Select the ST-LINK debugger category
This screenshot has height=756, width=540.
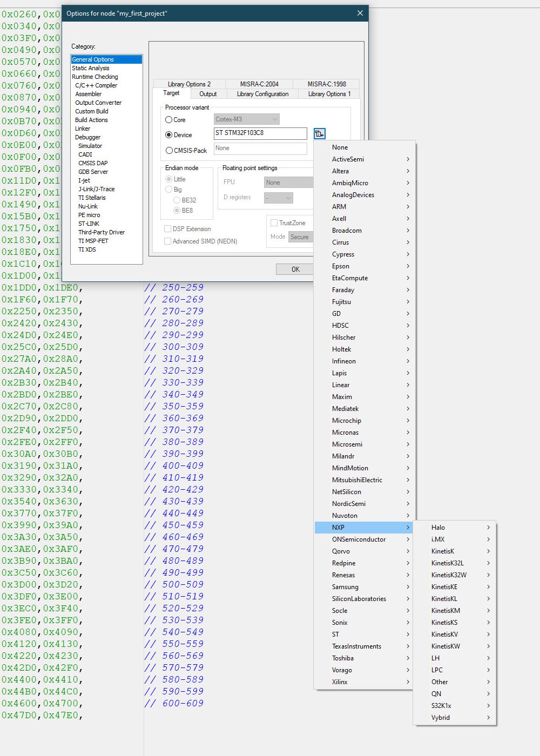coord(89,224)
